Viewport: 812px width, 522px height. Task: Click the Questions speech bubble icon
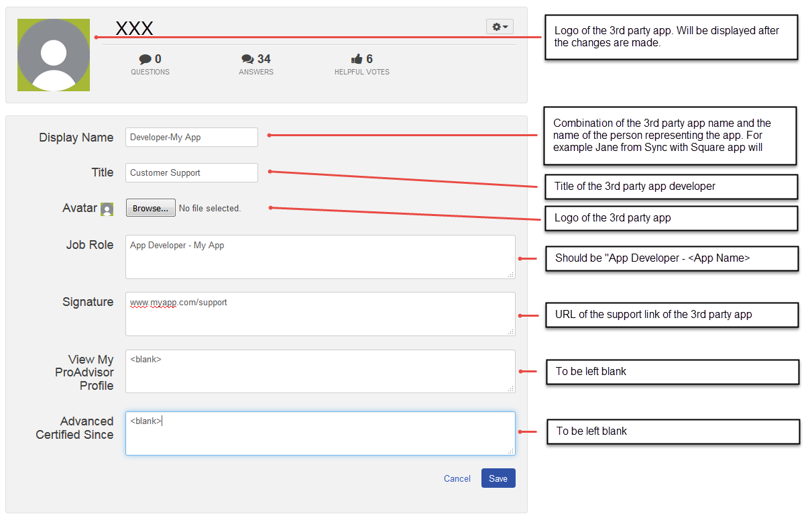[144, 58]
